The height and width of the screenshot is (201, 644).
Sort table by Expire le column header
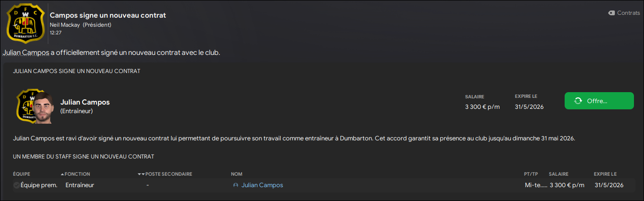605,174
